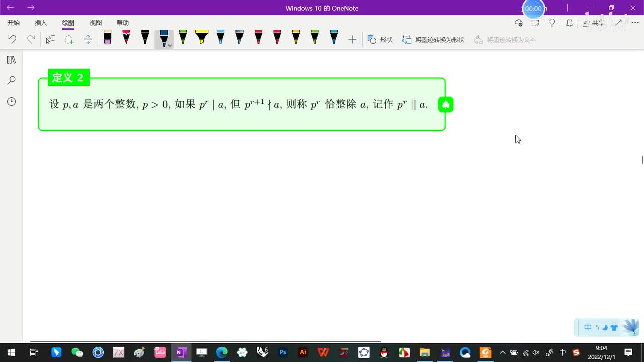The height and width of the screenshot is (362, 644).
Task: Click the 定义 2 heading label
Action: (68, 77)
